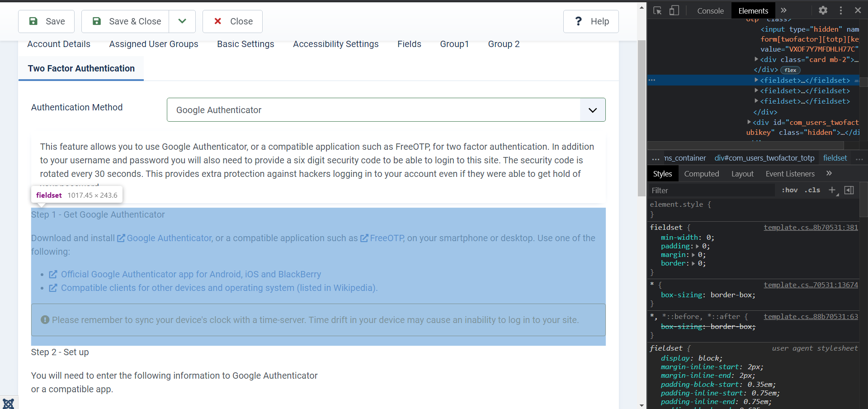Select the Group 2 tab
Screen dimensions: 868x409
click(504, 44)
